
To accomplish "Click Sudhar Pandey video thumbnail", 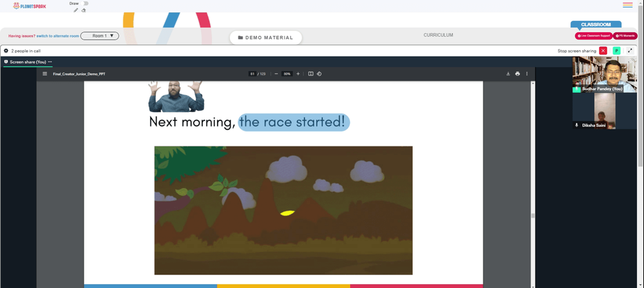I will (605, 74).
